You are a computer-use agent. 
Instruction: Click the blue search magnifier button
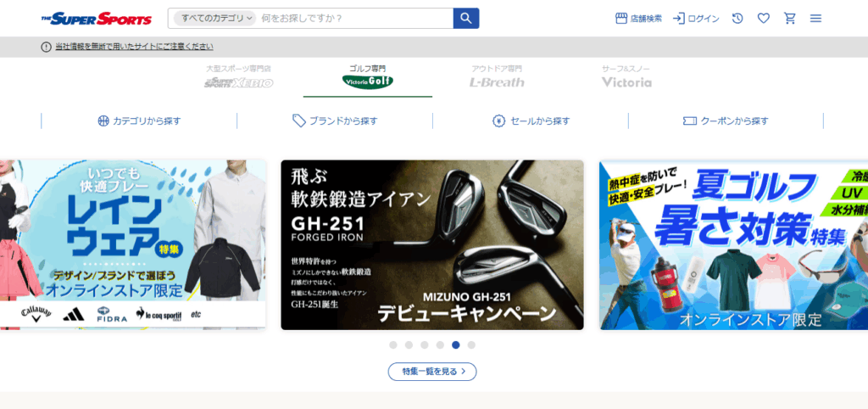(x=466, y=19)
